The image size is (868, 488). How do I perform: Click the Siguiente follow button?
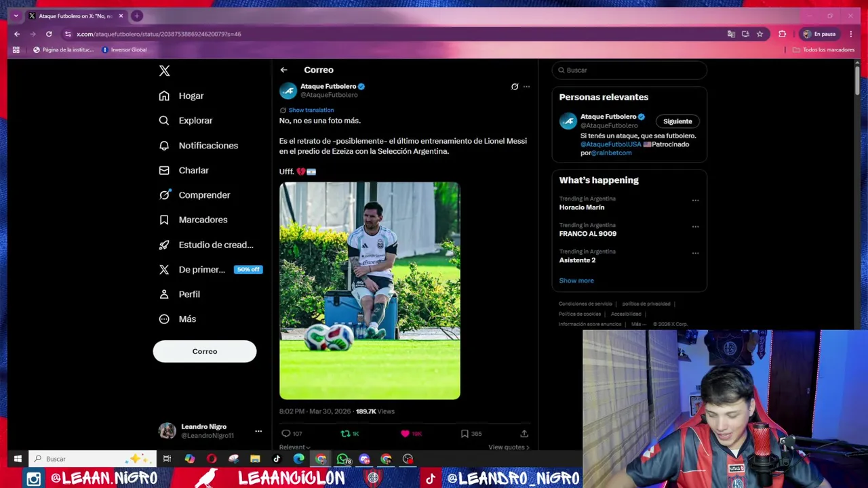click(x=677, y=121)
